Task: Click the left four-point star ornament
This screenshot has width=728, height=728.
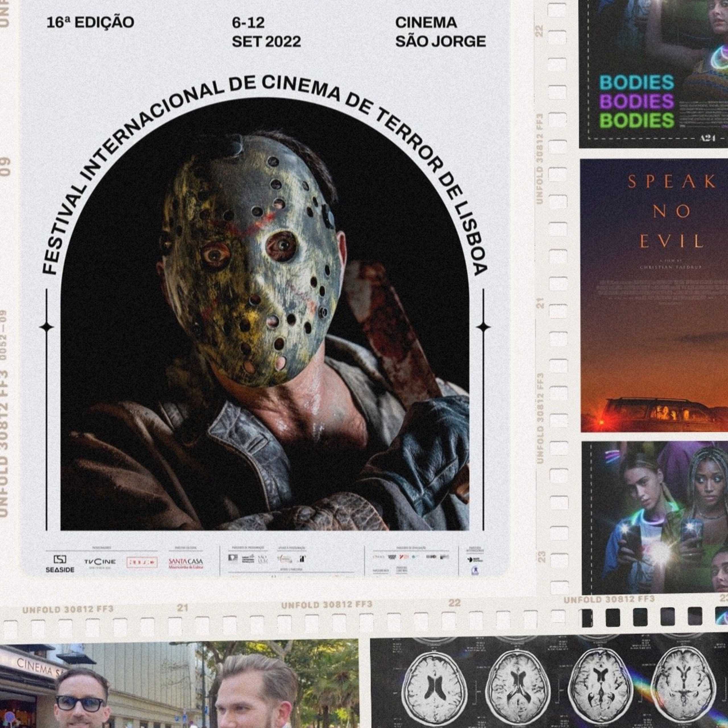Action: coord(47,327)
